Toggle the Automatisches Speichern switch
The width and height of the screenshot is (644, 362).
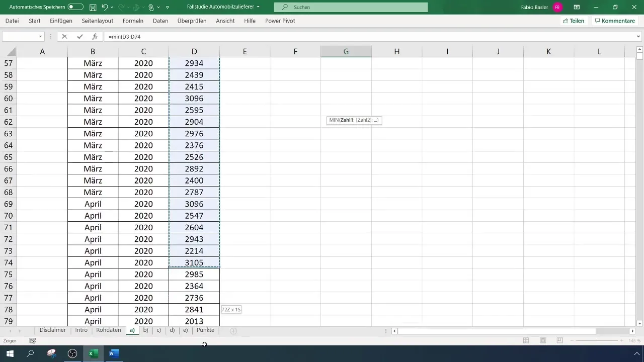point(75,7)
